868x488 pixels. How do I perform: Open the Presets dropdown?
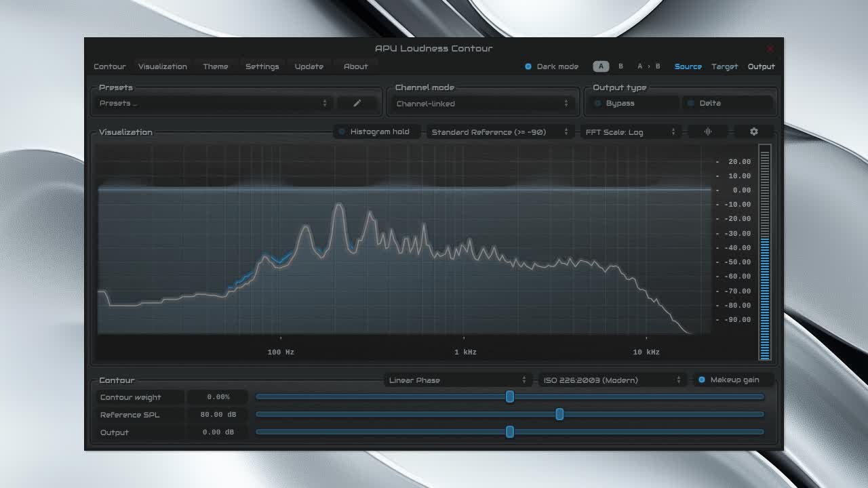pos(213,103)
